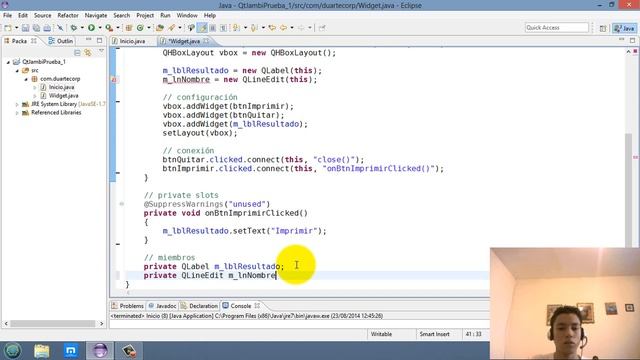
Task: Open the Navigate menu
Action: point(96,16)
